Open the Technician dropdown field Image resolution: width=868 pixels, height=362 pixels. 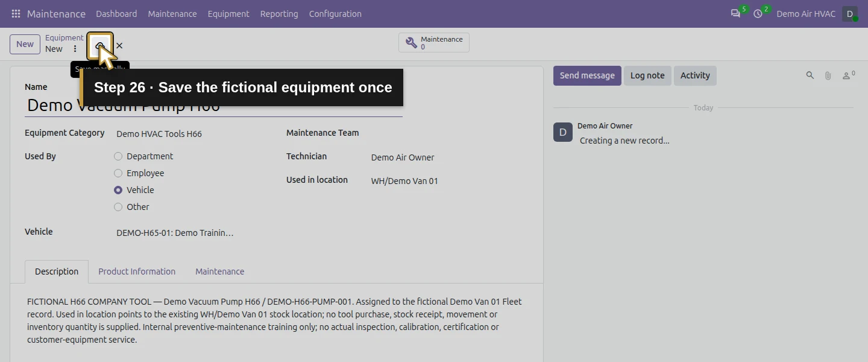click(x=448, y=157)
